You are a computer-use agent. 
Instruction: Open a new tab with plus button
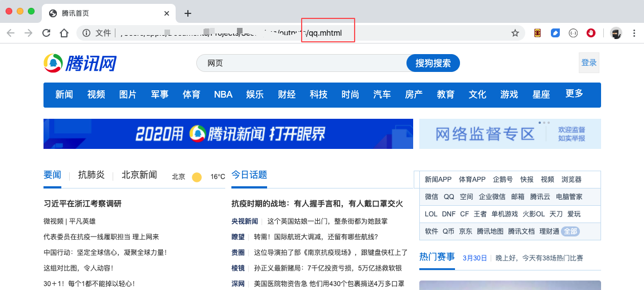point(188,13)
